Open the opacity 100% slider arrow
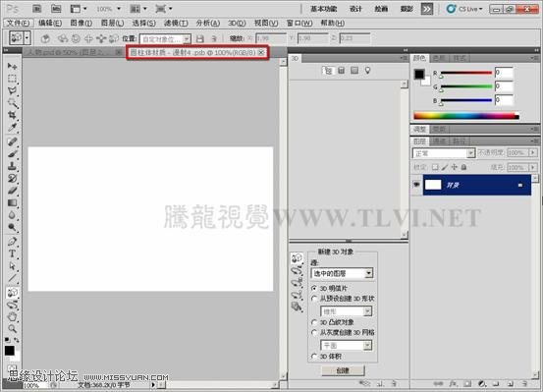This screenshot has height=392, width=543. tap(532, 152)
